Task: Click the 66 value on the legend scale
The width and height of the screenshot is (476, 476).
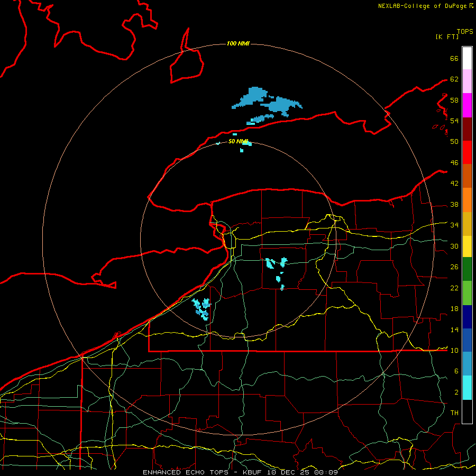Action: coord(454,58)
